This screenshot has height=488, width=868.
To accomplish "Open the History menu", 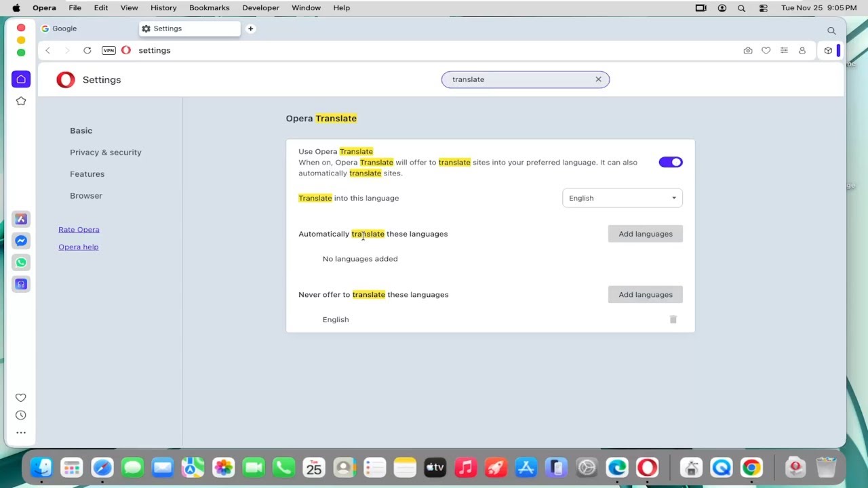I will (x=163, y=8).
